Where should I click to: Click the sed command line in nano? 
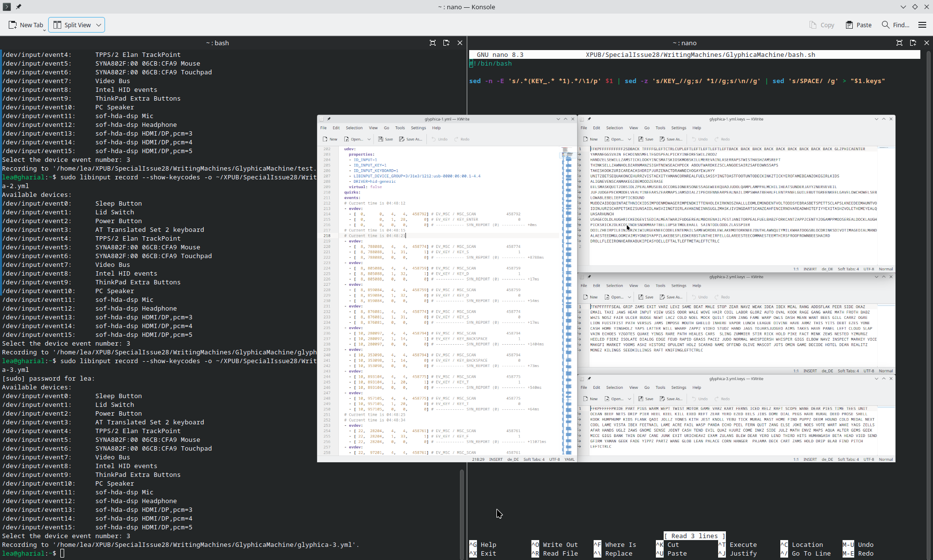tap(677, 81)
